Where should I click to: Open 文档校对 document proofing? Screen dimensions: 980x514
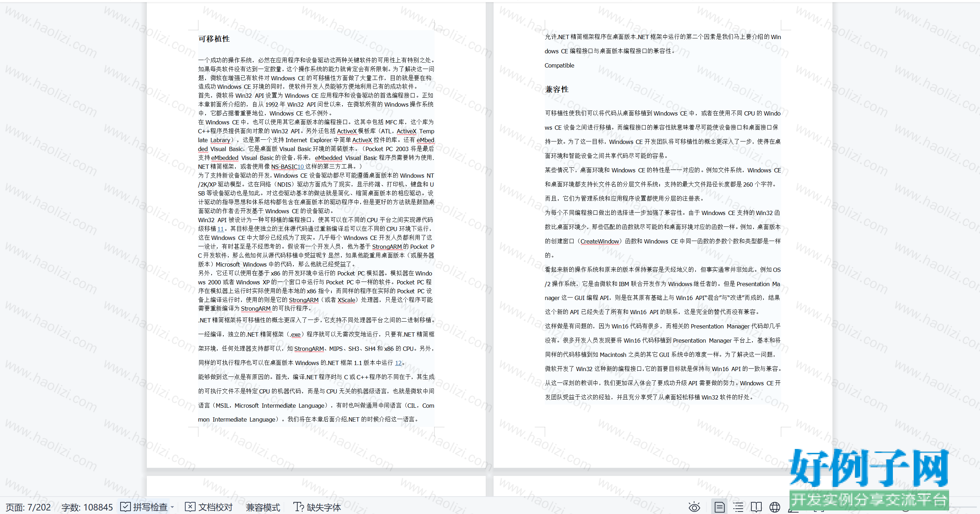(x=209, y=507)
